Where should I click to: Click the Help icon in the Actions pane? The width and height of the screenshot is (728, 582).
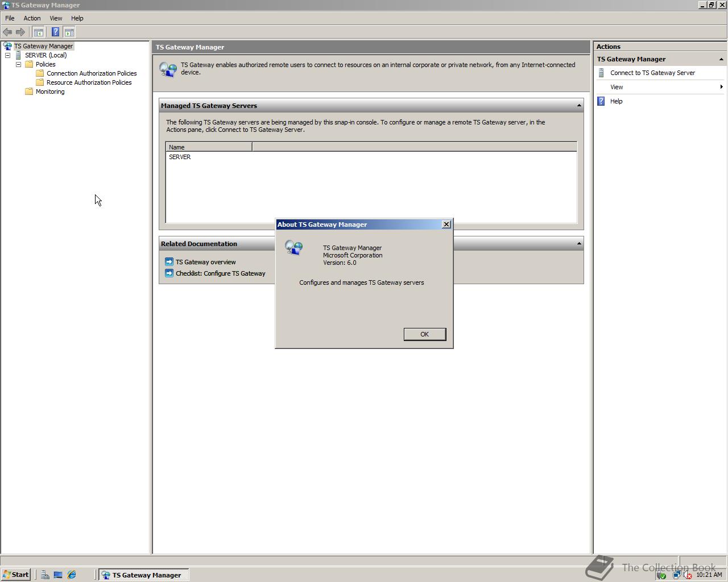pyautogui.click(x=601, y=101)
